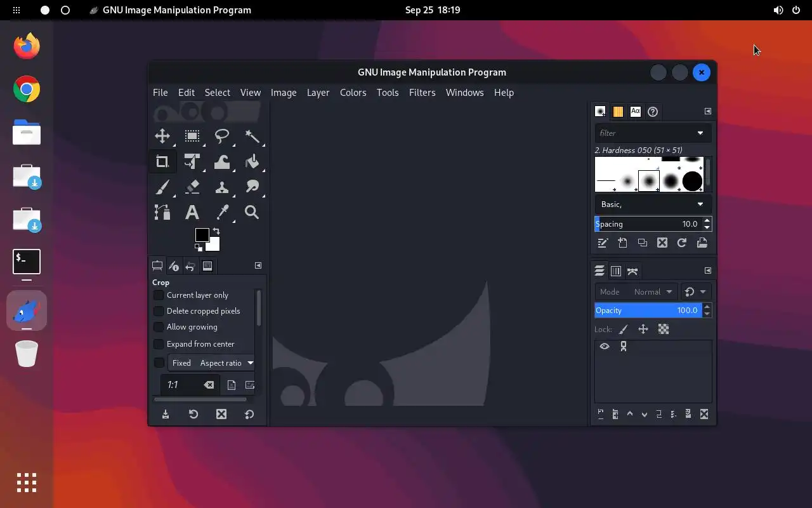Image resolution: width=812 pixels, height=508 pixels.
Task: Select the solid black Hardness 100 brush
Action: point(692,181)
